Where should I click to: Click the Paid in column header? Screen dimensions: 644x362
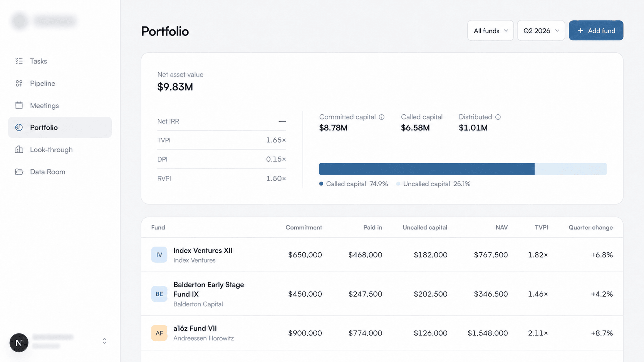[x=372, y=227]
